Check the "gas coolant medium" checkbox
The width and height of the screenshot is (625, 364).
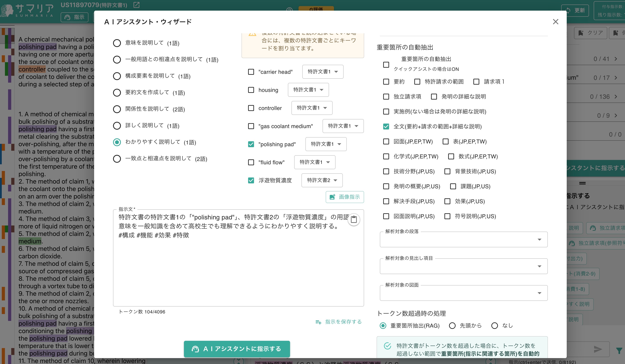pyautogui.click(x=251, y=126)
